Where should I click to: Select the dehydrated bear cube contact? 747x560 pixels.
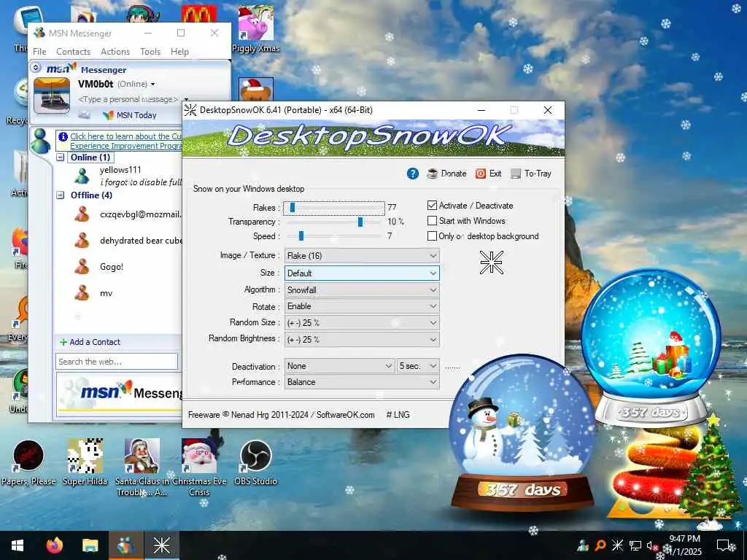[141, 241]
